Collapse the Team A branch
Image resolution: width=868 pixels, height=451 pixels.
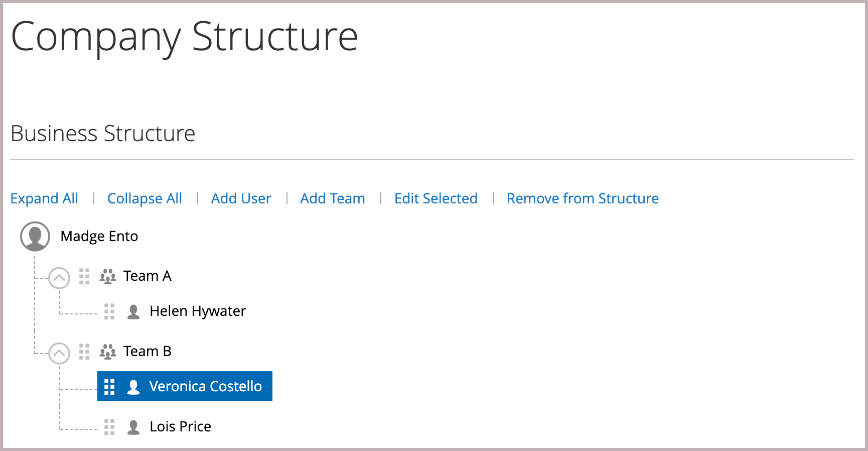[59, 277]
